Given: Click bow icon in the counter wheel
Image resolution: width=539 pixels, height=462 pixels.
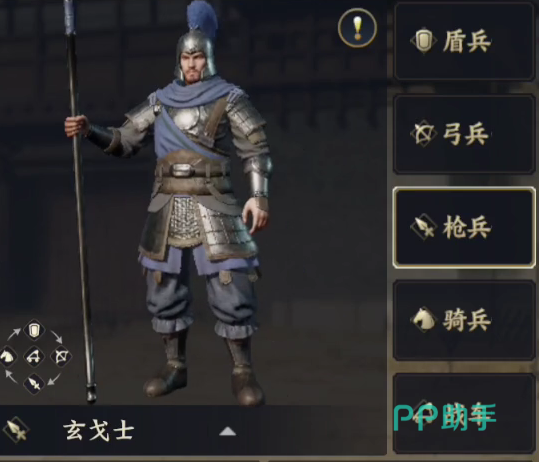Looking at the screenshot, I should [x=61, y=356].
